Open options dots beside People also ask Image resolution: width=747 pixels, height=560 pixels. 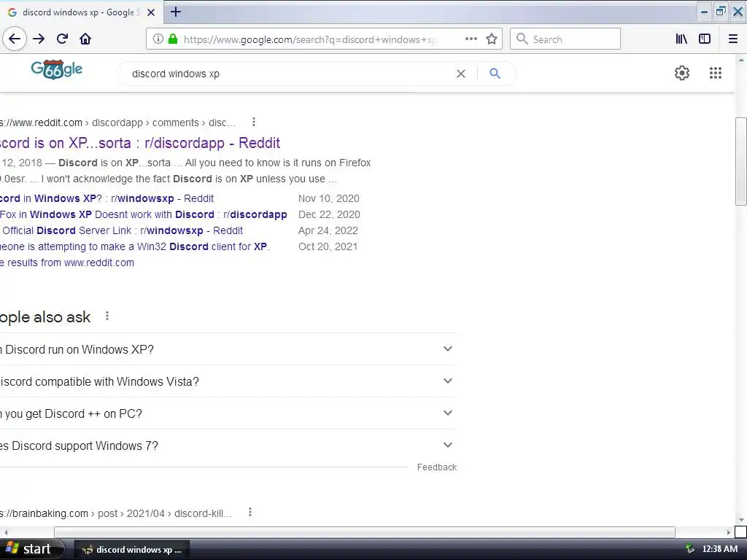(x=107, y=316)
